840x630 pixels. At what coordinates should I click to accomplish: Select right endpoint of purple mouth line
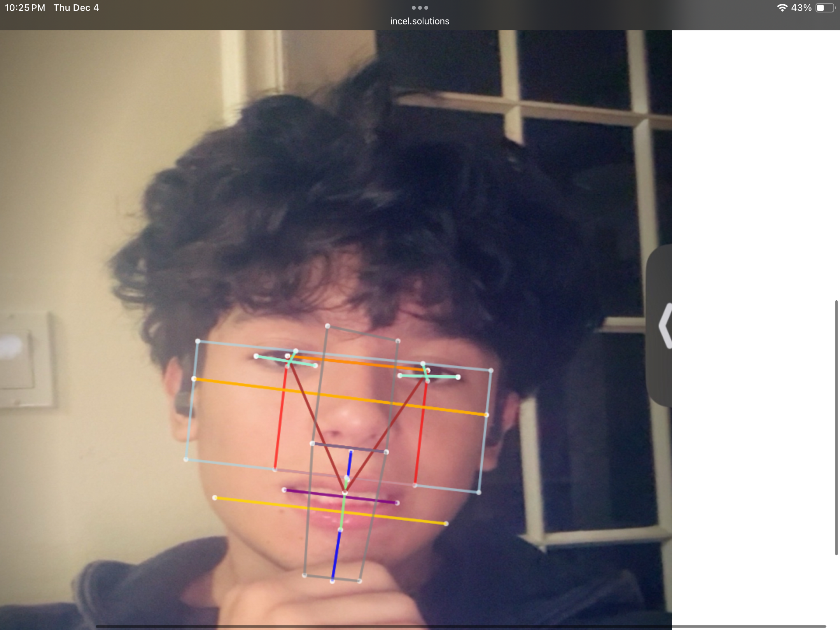pyautogui.click(x=397, y=503)
